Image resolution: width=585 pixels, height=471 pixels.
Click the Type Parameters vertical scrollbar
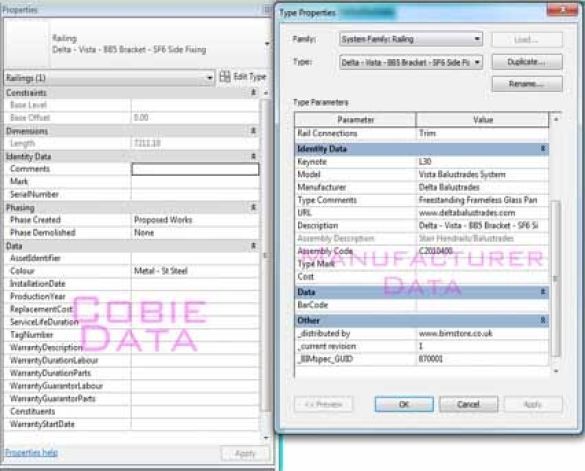coord(556,278)
